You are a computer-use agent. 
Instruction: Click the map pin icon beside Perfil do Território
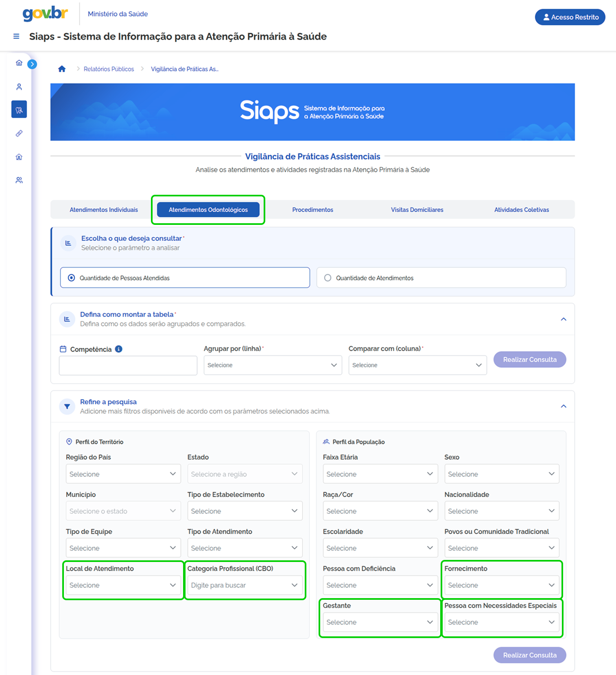click(69, 442)
